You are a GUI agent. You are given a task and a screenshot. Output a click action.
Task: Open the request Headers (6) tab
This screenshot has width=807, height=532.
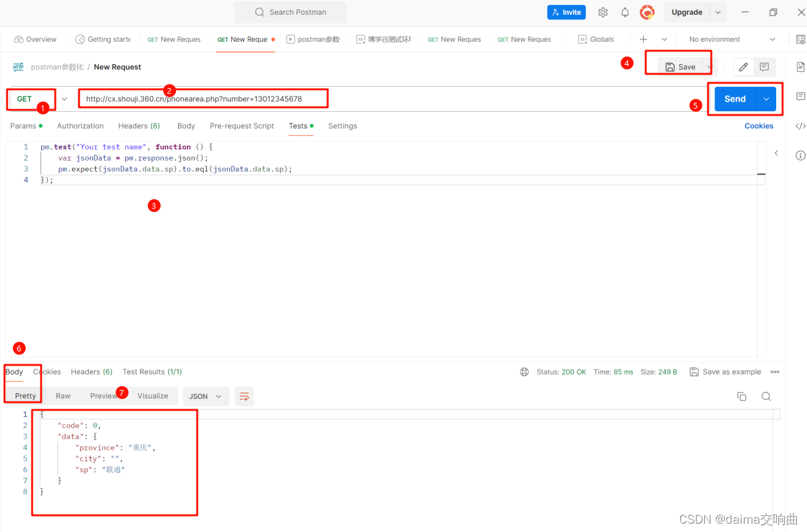click(139, 126)
